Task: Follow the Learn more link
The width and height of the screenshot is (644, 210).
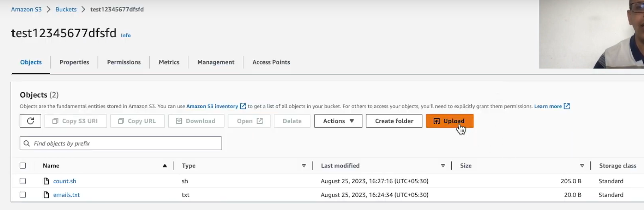Action: coord(548,106)
